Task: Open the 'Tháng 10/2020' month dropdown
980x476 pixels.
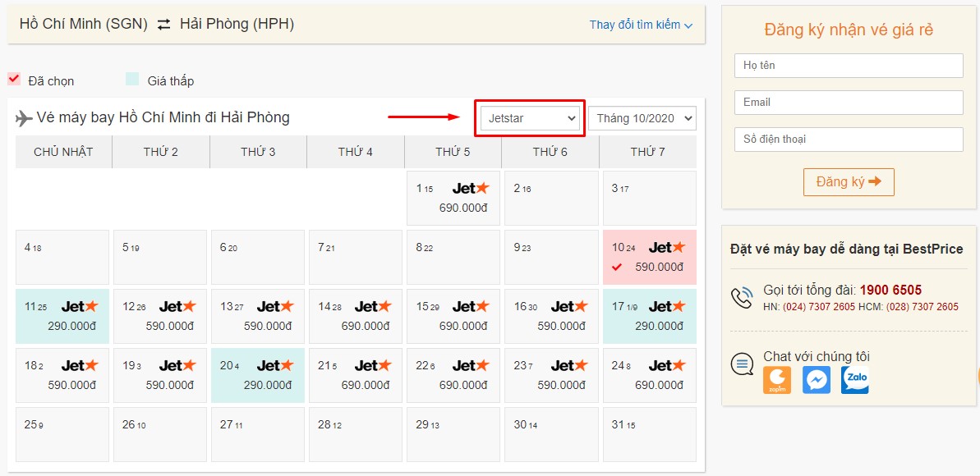Action: point(642,118)
